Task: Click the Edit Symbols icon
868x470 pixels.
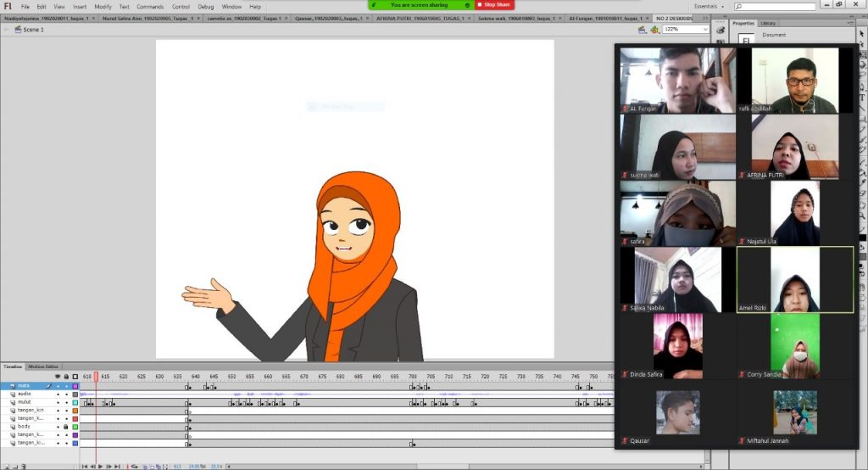Action: 654,30
